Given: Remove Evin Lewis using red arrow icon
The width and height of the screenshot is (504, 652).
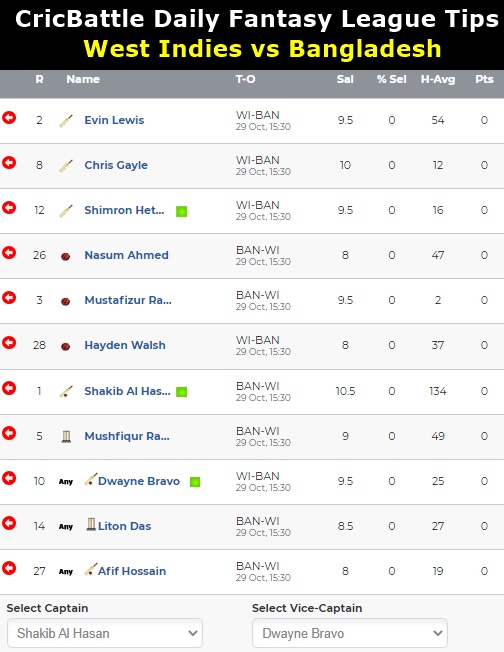Looking at the screenshot, I should point(9,118).
